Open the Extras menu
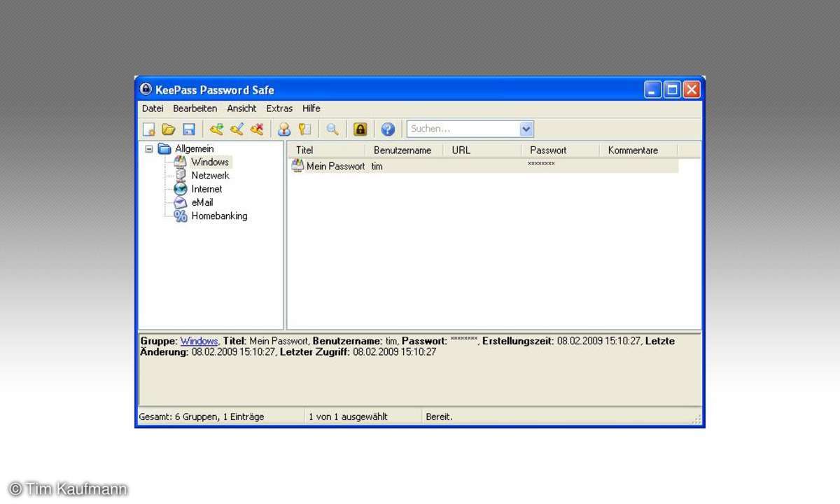 point(279,108)
